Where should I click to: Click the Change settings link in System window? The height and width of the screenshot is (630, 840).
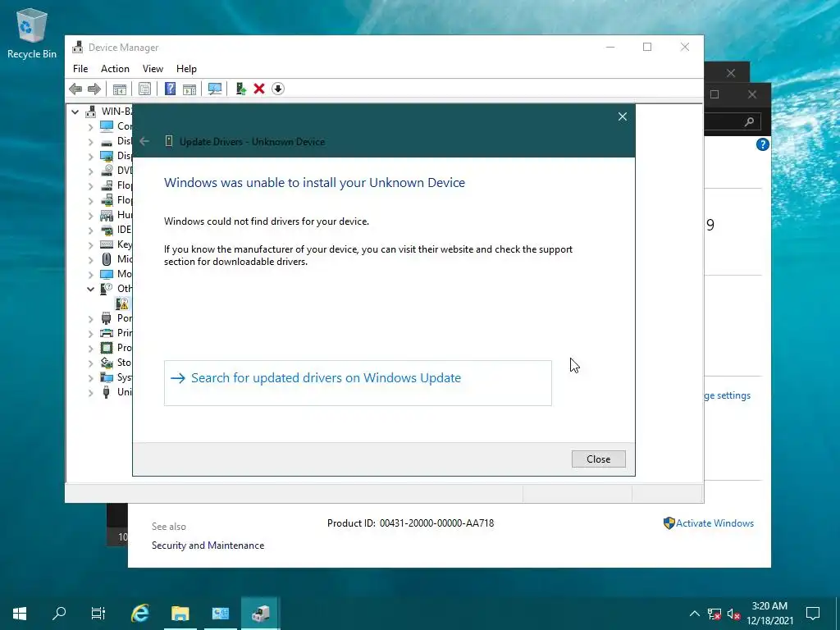728,395
